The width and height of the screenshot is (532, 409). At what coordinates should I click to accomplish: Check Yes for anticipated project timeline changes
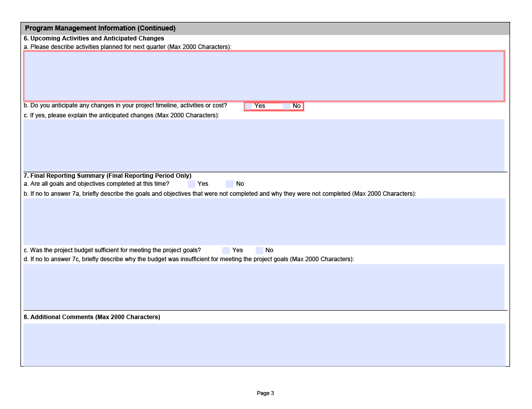(x=249, y=106)
